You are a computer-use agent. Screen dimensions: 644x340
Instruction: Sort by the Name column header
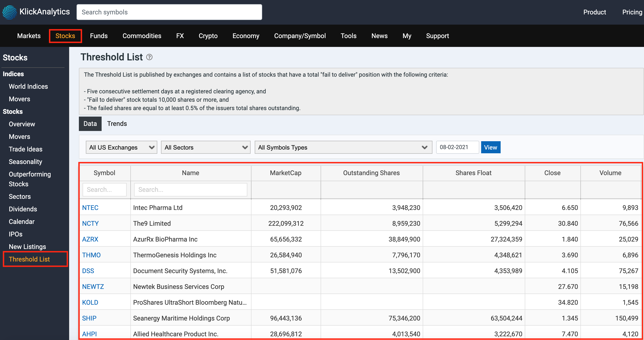[190, 173]
